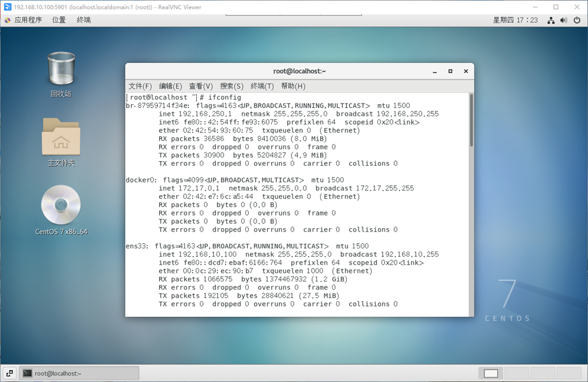588x382 pixels.
Task: Switch to the second workspace in pager
Action: coord(517,373)
